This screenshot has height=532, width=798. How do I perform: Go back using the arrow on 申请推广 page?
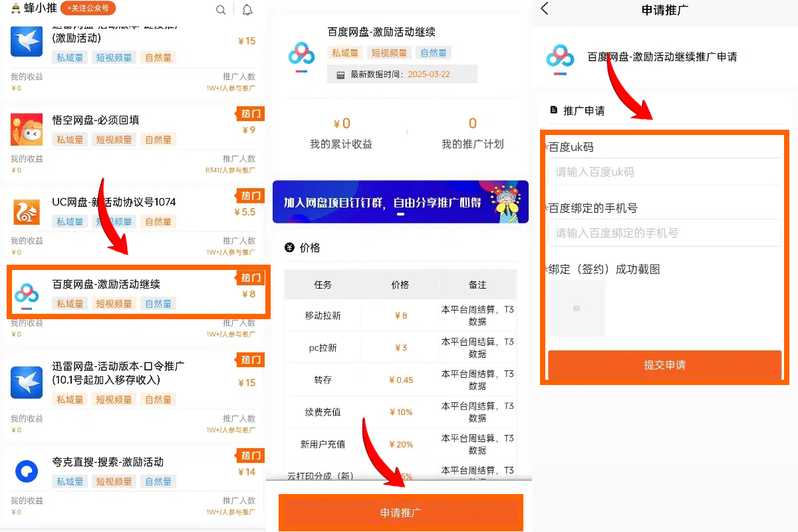point(545,9)
